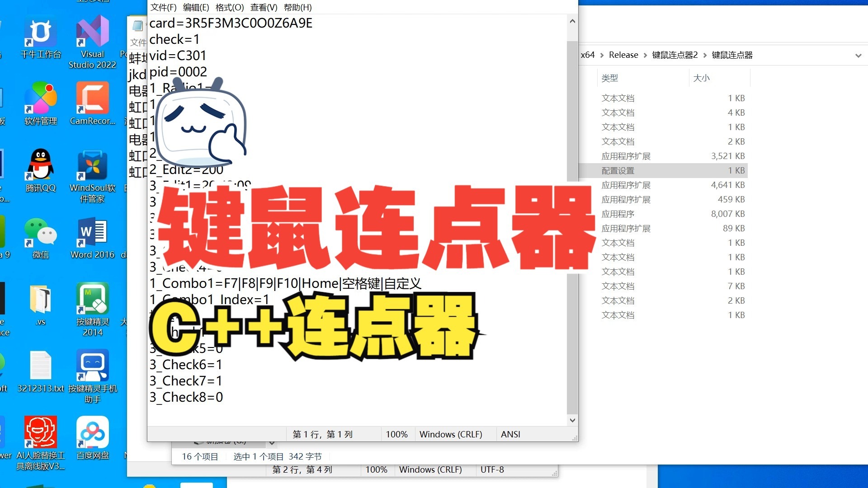Click the Notepad scrollbar up arrow
This screenshot has width=868, height=488.
[572, 21]
